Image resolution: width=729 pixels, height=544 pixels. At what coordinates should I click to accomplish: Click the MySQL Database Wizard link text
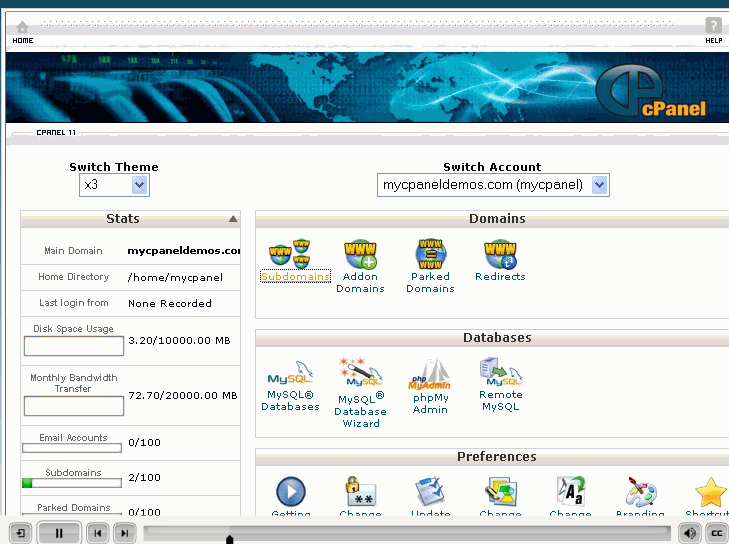pos(360,411)
